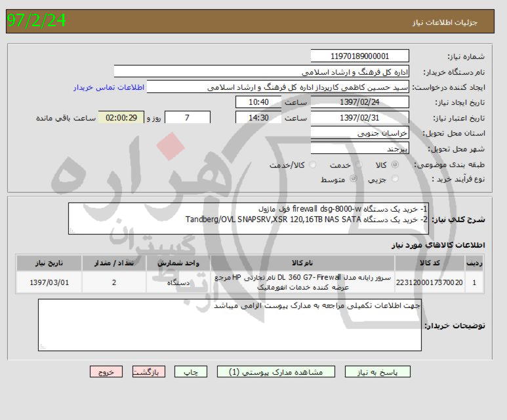Click the بیرجند city field
This screenshot has height=420, width=507.
pyautogui.click(x=359, y=148)
